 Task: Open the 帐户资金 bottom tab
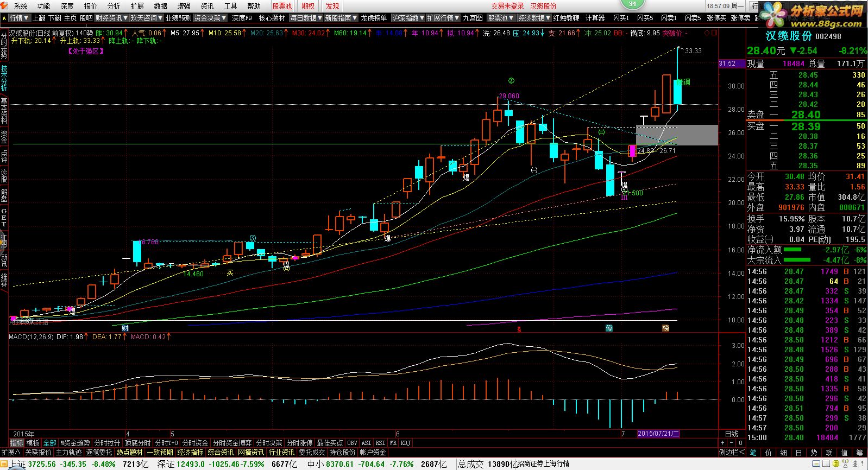[x=373, y=452]
